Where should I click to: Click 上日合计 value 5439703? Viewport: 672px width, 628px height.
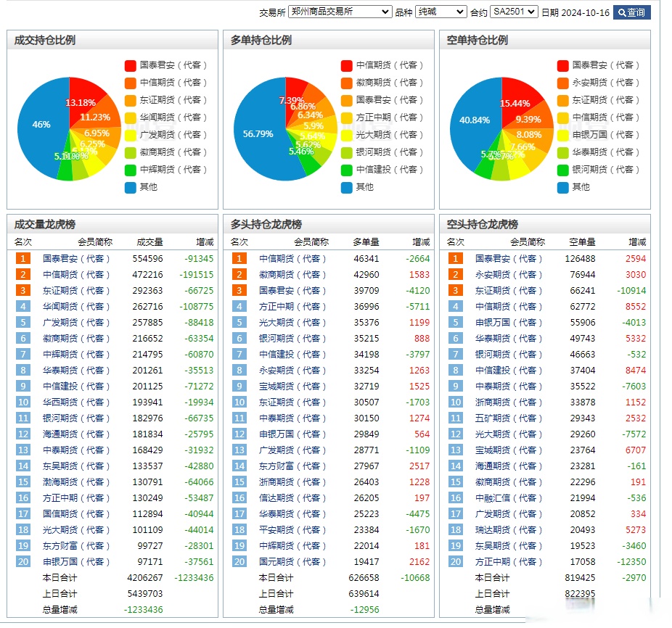[145, 593]
